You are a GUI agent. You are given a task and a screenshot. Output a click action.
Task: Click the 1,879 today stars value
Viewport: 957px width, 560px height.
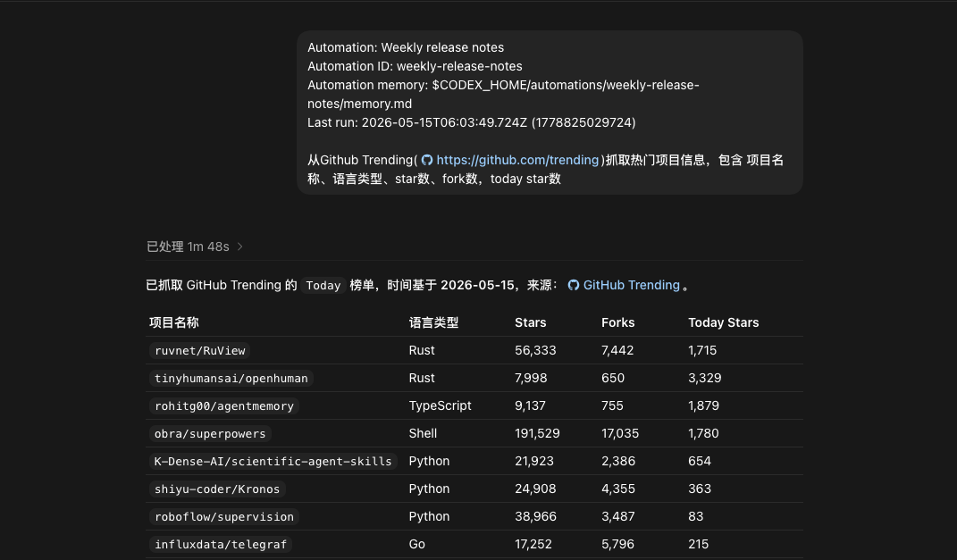point(704,405)
